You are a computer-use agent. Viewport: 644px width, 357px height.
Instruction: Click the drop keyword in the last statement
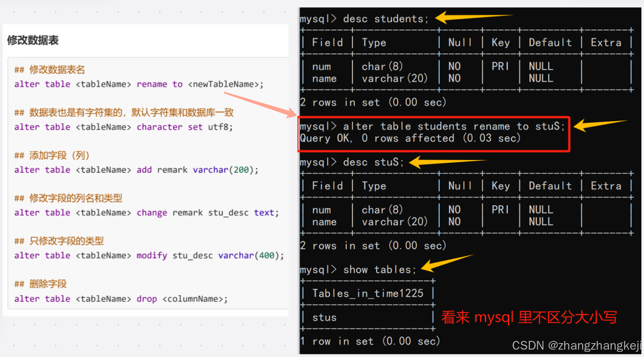[x=147, y=299]
